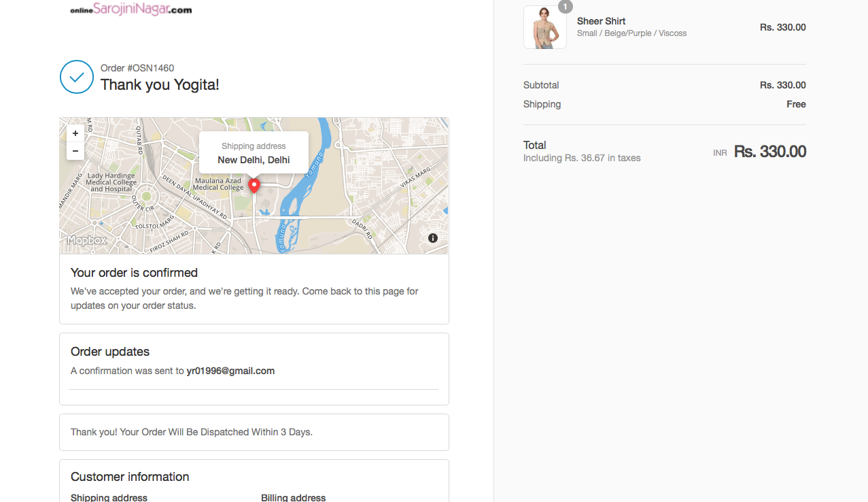Click the quantity badge on product image
868x502 pixels.
click(x=565, y=7)
